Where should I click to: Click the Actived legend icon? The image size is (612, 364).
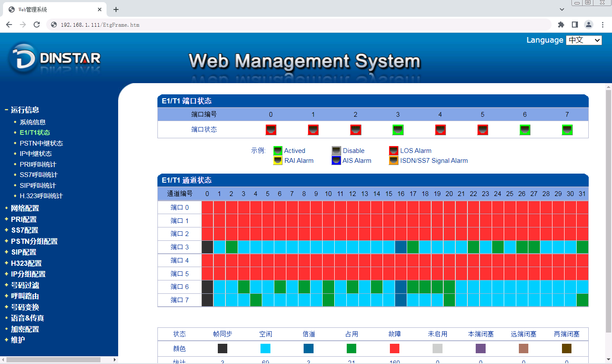[278, 151]
